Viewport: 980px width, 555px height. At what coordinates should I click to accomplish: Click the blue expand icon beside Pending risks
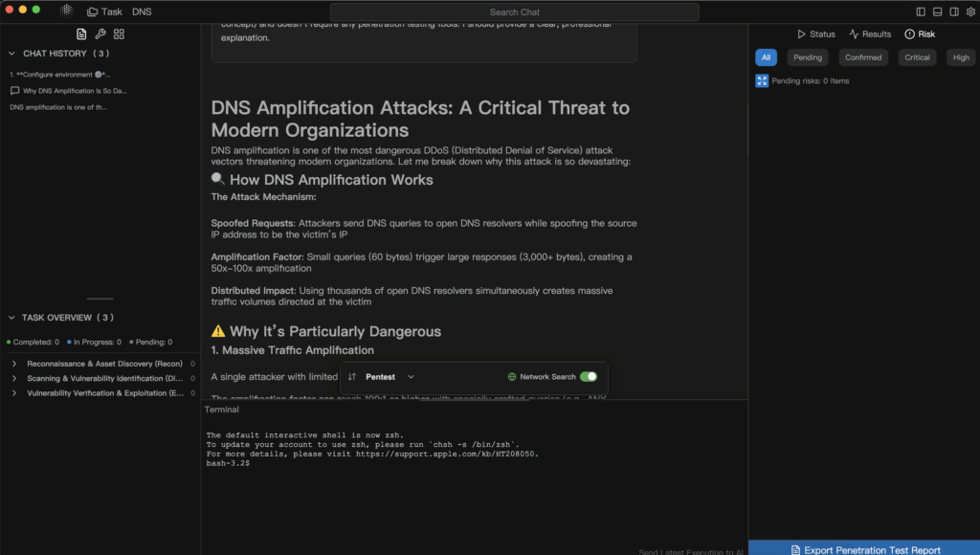(762, 81)
